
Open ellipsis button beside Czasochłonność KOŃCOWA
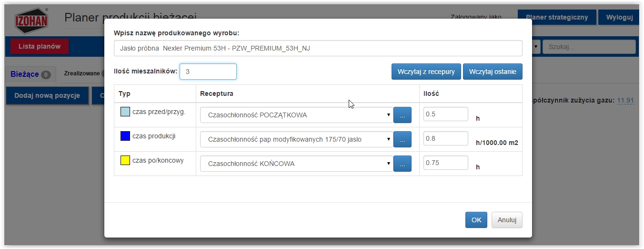[402, 164]
